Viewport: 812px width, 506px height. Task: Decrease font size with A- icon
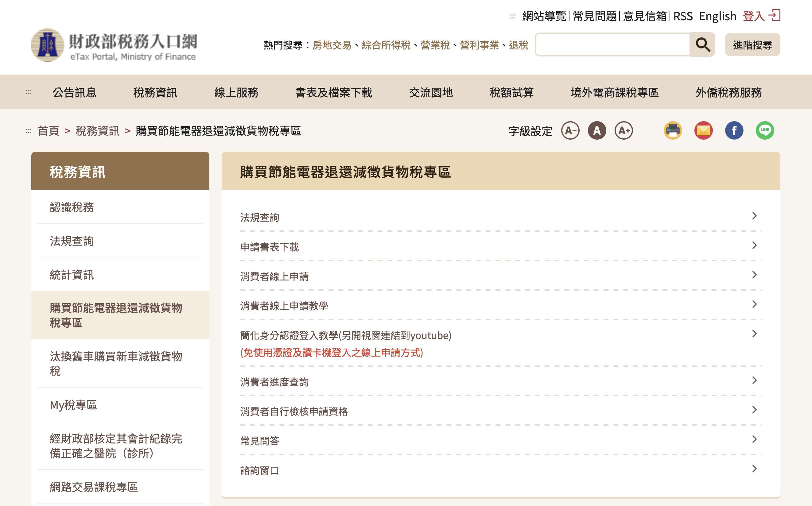tap(570, 130)
